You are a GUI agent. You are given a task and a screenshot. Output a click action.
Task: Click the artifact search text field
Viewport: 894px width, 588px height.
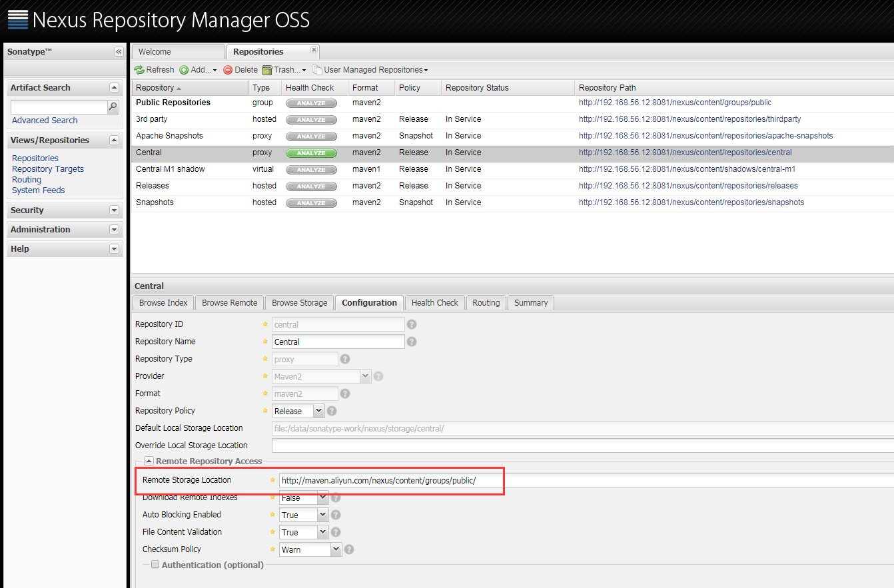59,107
